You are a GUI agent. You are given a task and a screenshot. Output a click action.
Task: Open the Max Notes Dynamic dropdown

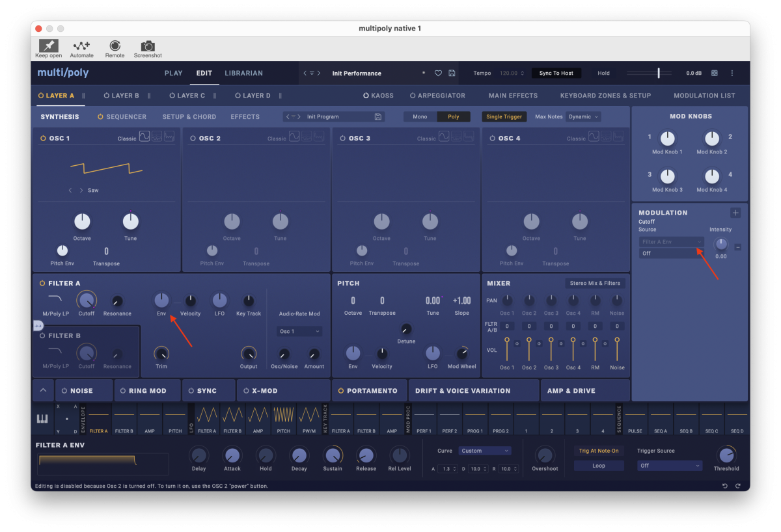[582, 117]
